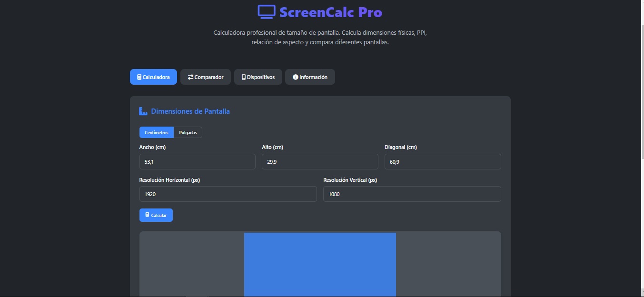Select the Calculadora tab

tap(153, 77)
